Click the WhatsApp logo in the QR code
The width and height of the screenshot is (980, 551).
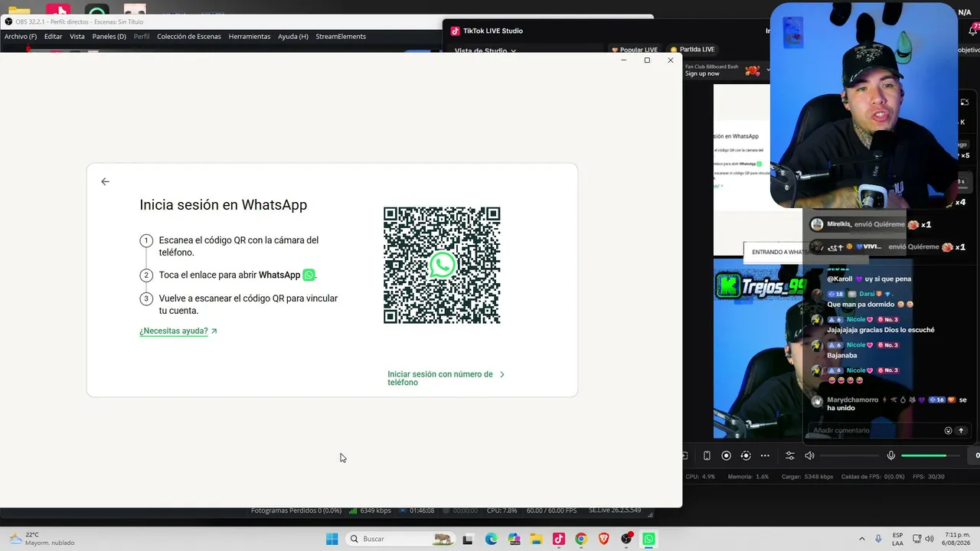click(442, 265)
